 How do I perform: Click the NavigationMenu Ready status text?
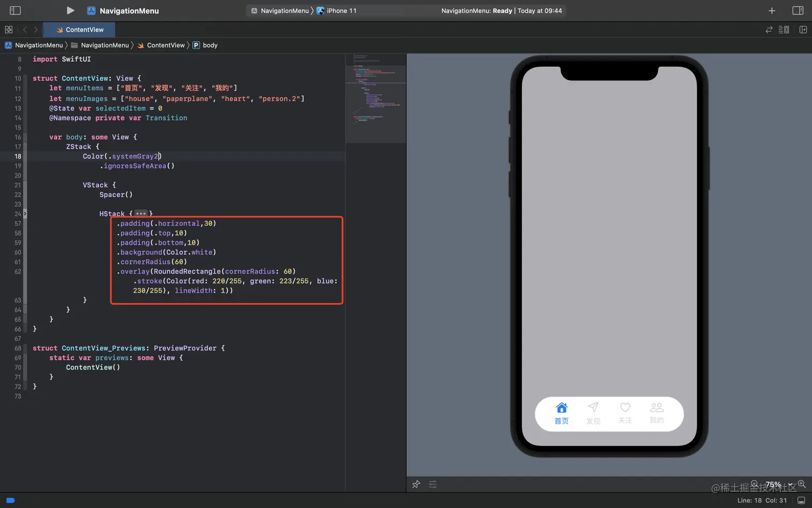point(502,11)
